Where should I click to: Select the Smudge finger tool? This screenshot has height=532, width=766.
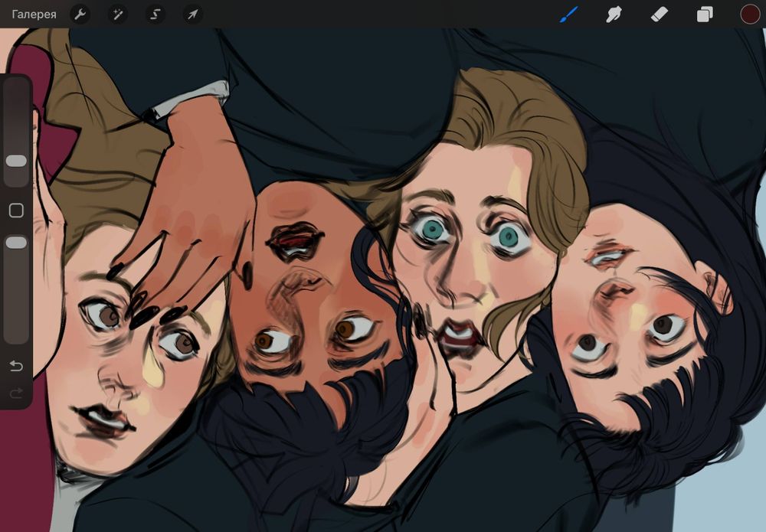tap(614, 14)
